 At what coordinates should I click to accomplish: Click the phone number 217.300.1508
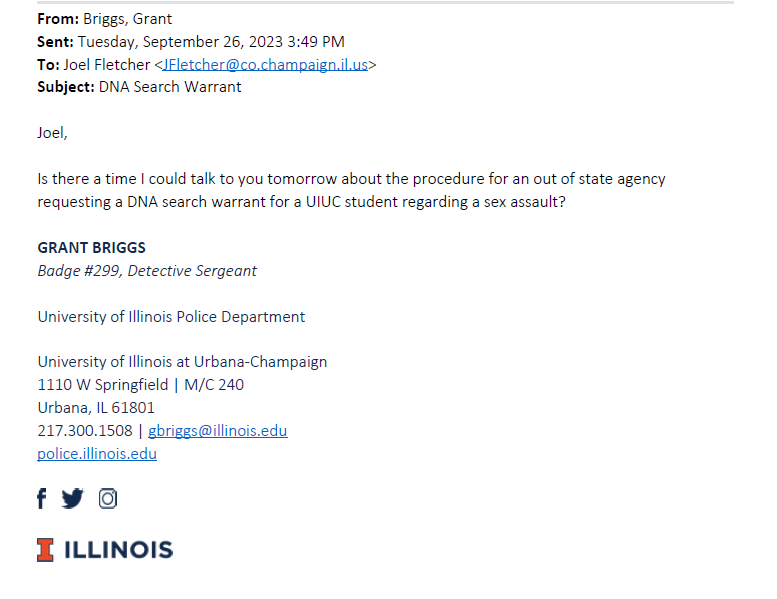[85, 431]
